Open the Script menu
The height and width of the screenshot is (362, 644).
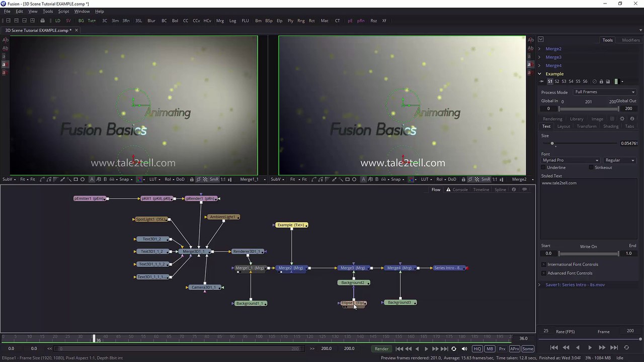point(63,11)
